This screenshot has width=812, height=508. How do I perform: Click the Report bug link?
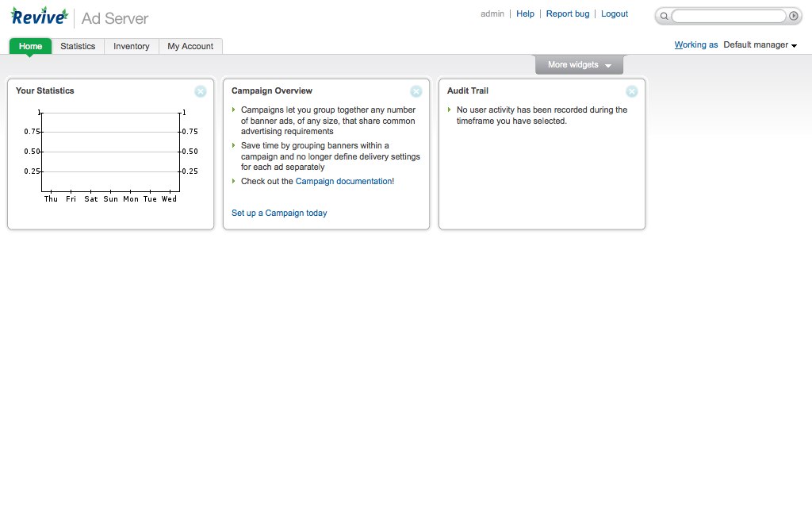567,13
